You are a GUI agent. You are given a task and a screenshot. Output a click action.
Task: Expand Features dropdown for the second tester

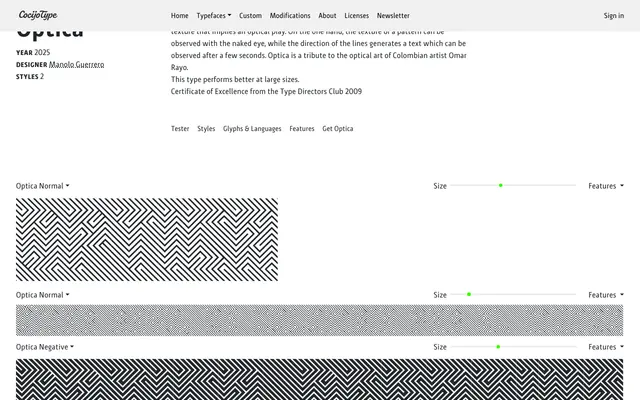click(x=606, y=295)
